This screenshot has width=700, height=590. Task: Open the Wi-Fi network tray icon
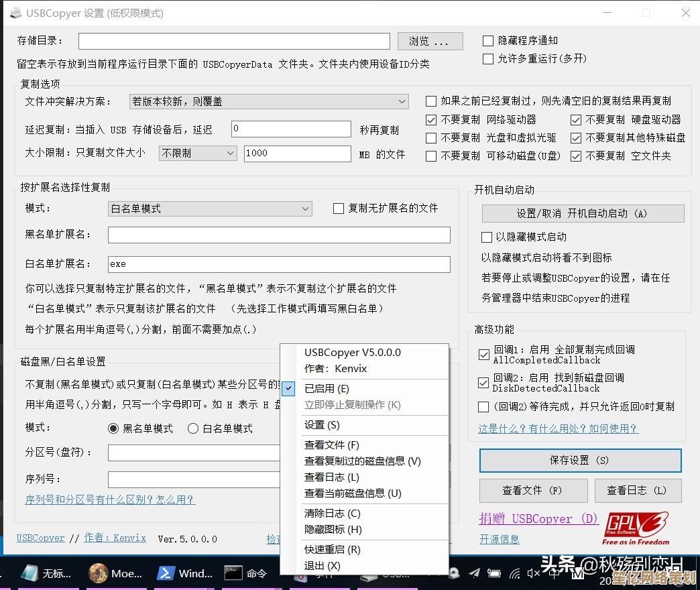coord(515,573)
